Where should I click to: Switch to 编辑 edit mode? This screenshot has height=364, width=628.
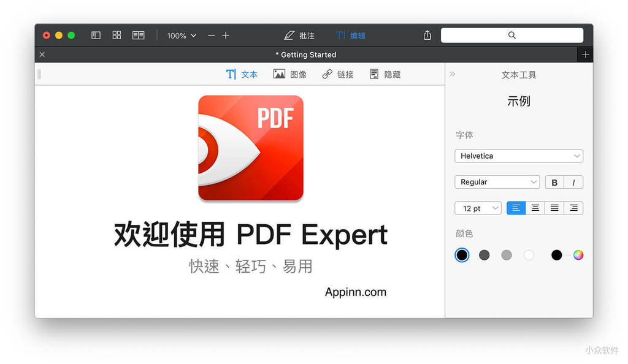click(x=350, y=36)
